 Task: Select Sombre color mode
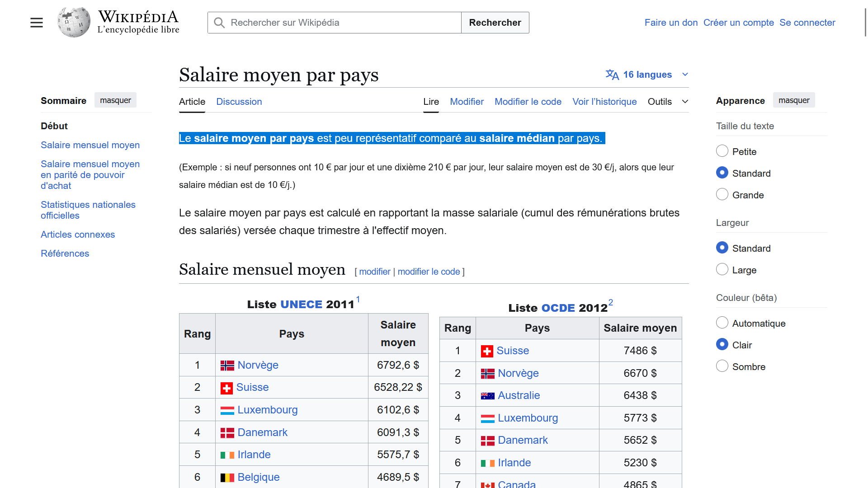click(x=722, y=366)
